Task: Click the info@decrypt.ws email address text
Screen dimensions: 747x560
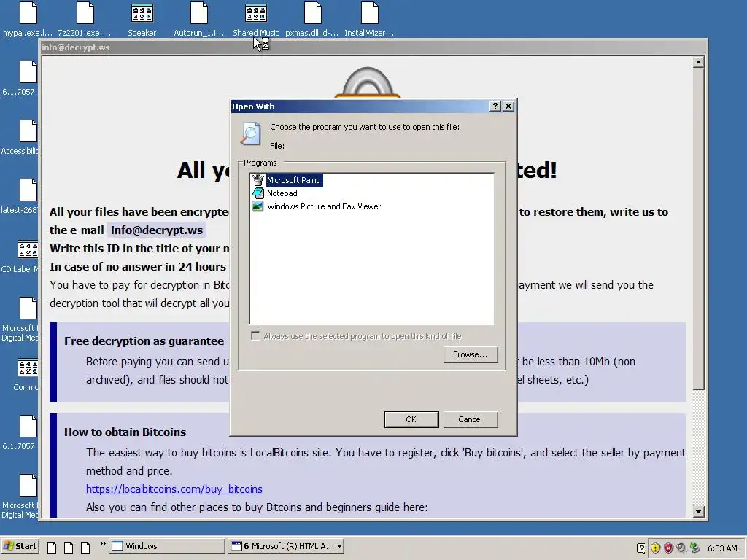Action: 157,230
